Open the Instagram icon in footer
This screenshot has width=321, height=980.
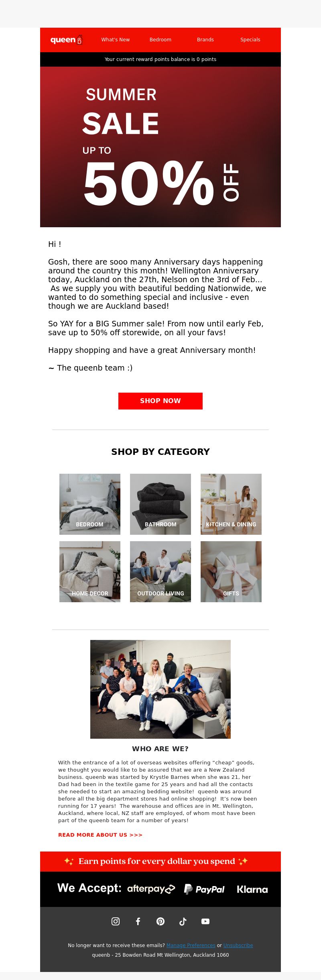click(x=116, y=921)
